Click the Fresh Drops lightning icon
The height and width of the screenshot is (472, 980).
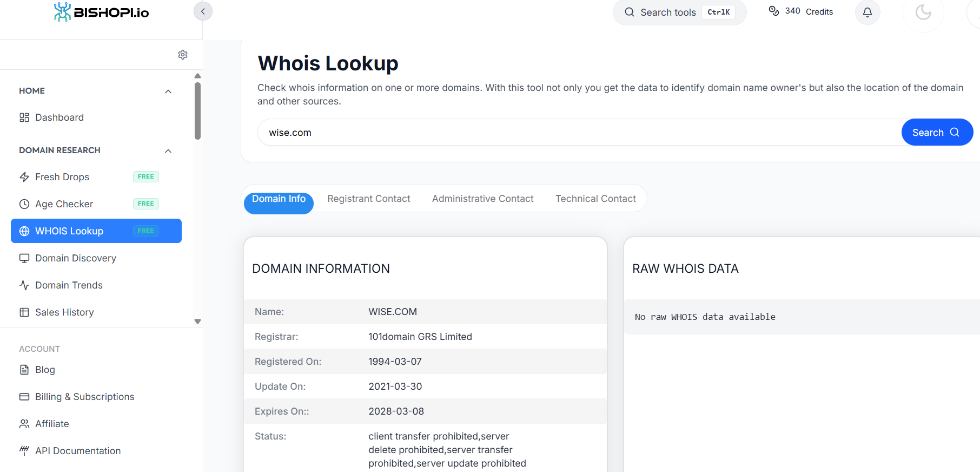[x=24, y=177]
